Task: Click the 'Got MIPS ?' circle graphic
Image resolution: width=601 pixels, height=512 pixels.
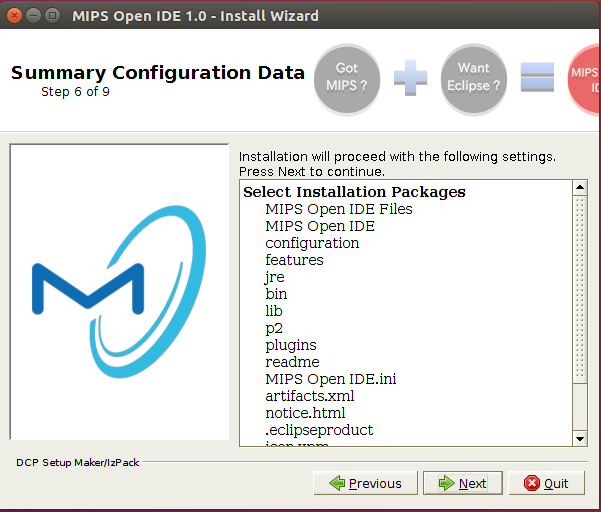Action: (347, 79)
